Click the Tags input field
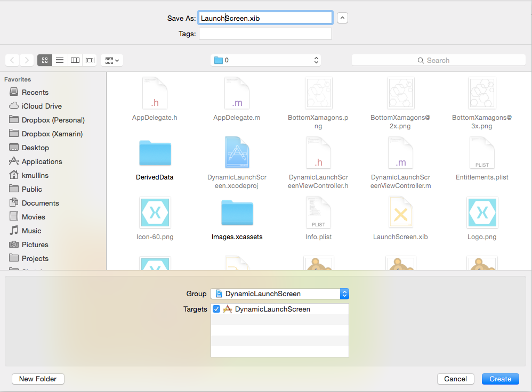Screen dimensions: 532x392 pyautogui.click(x=265, y=34)
